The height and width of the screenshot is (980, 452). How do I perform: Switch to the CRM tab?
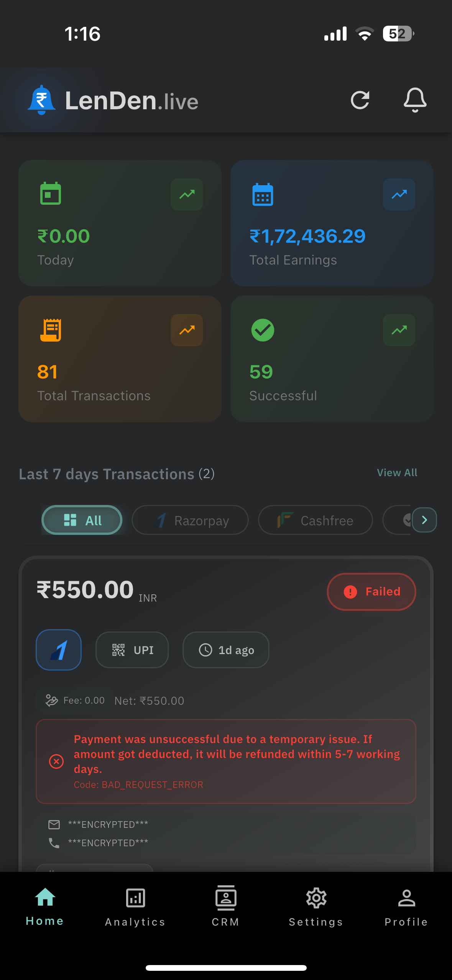click(226, 906)
